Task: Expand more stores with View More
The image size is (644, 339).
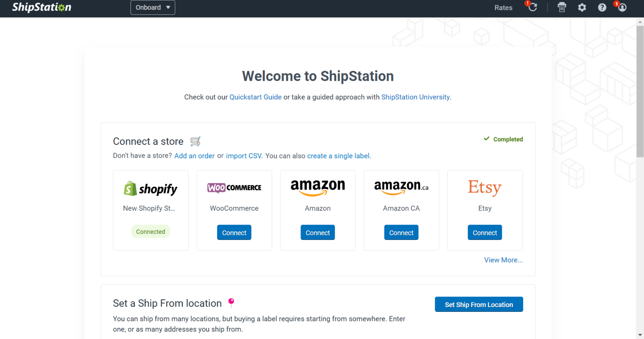Action: click(503, 260)
